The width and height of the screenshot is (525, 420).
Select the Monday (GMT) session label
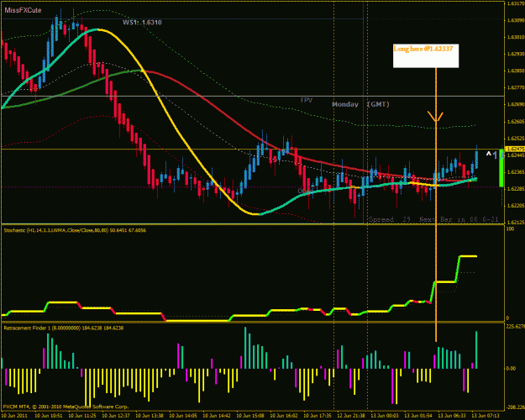360,104
